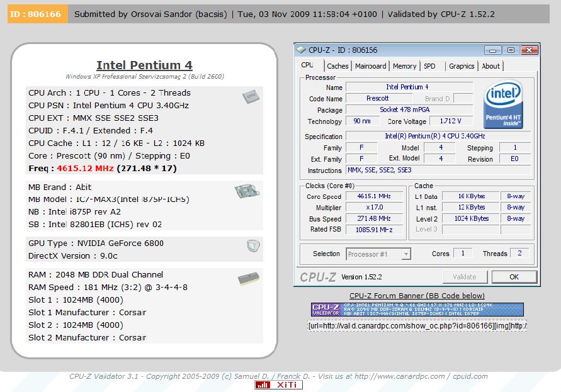Open the SPD tab

(429, 66)
